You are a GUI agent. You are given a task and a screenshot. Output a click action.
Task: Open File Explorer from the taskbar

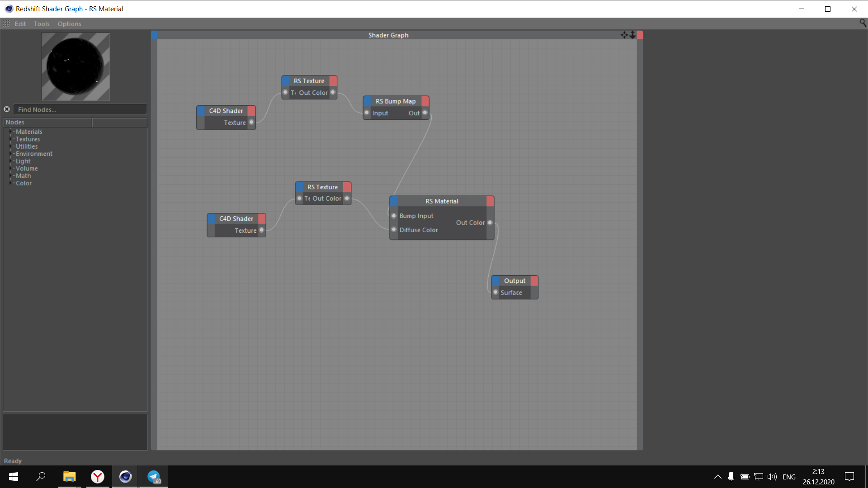coord(69,477)
